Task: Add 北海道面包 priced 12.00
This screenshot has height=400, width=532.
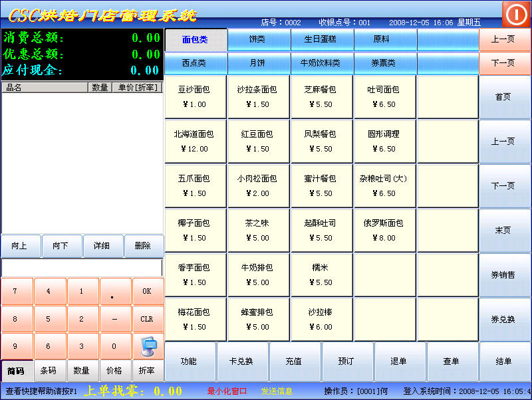Action: pos(196,142)
